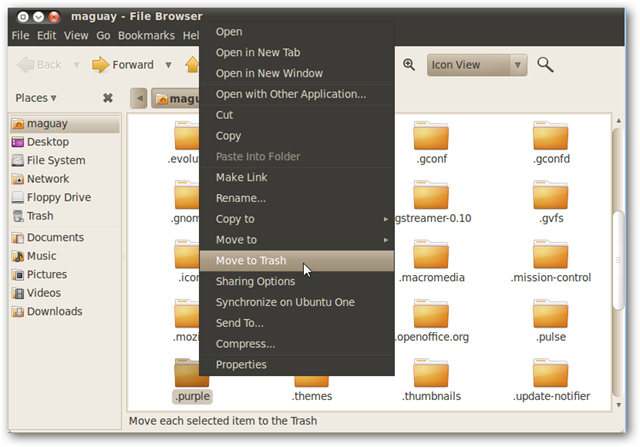
Task: Open Trash in the sidebar
Action: (65, 216)
